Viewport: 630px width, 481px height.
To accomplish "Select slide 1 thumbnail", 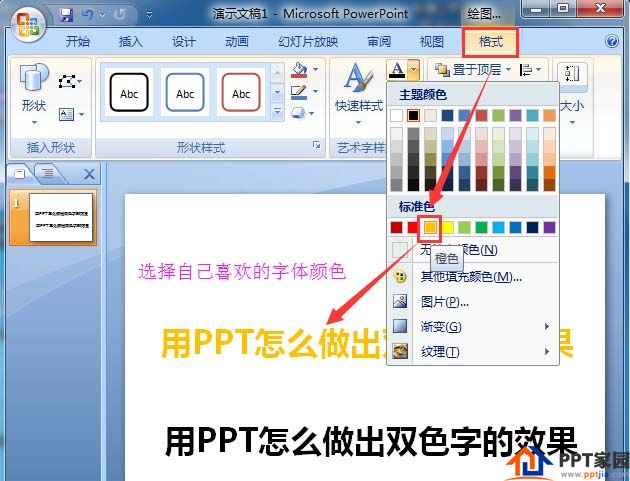I will tap(61, 217).
